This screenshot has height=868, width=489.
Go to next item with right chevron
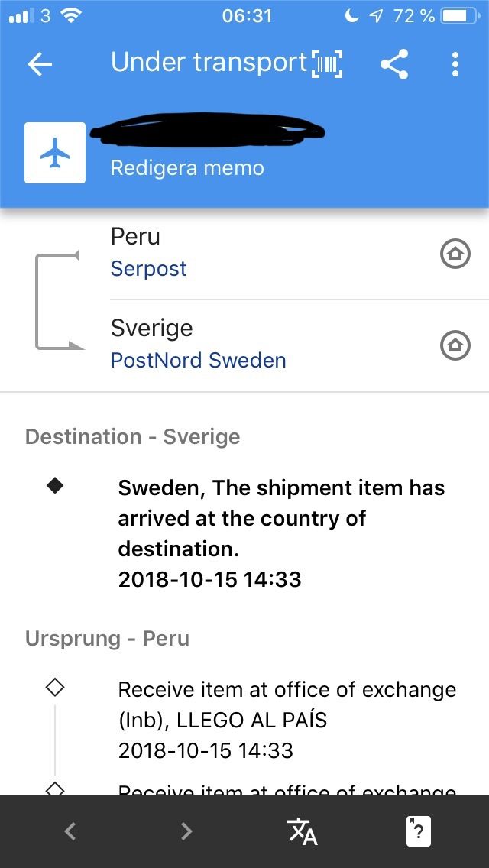tap(186, 831)
